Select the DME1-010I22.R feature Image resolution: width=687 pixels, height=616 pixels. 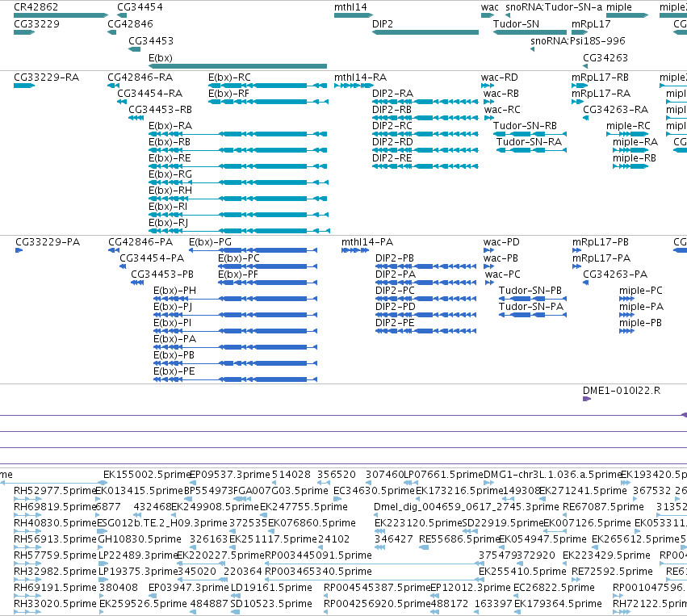(x=587, y=399)
